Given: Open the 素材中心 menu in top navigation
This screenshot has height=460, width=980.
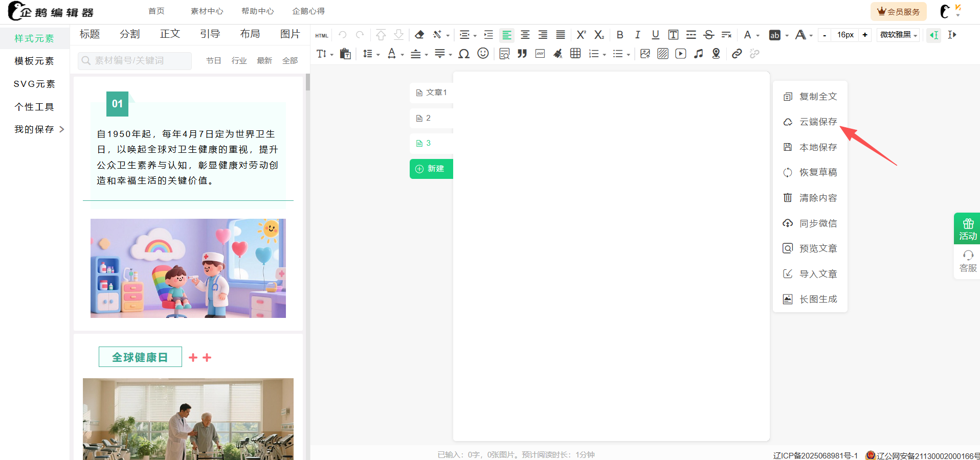Looking at the screenshot, I should (207, 11).
